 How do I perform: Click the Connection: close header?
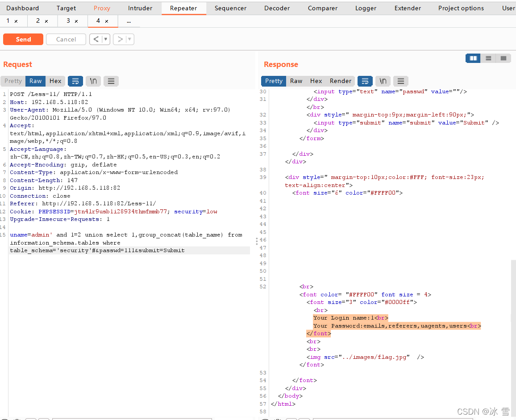point(40,196)
